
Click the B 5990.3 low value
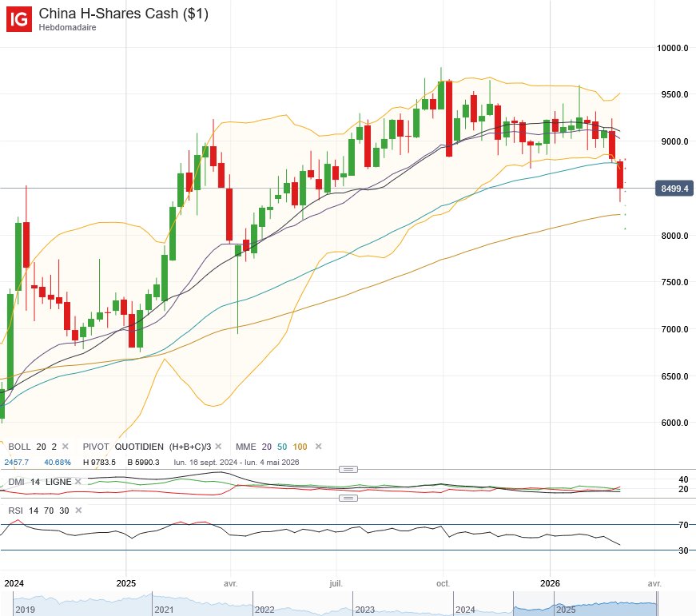(143, 462)
